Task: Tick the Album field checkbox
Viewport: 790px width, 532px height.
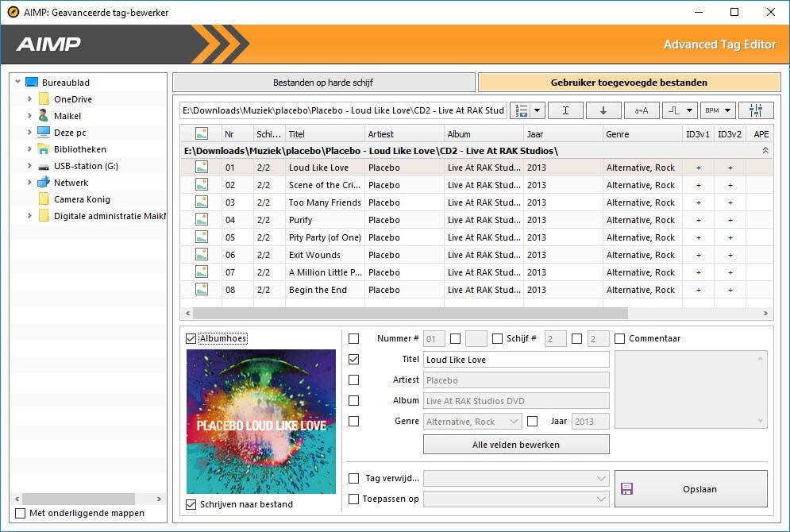Action: pyautogui.click(x=353, y=400)
